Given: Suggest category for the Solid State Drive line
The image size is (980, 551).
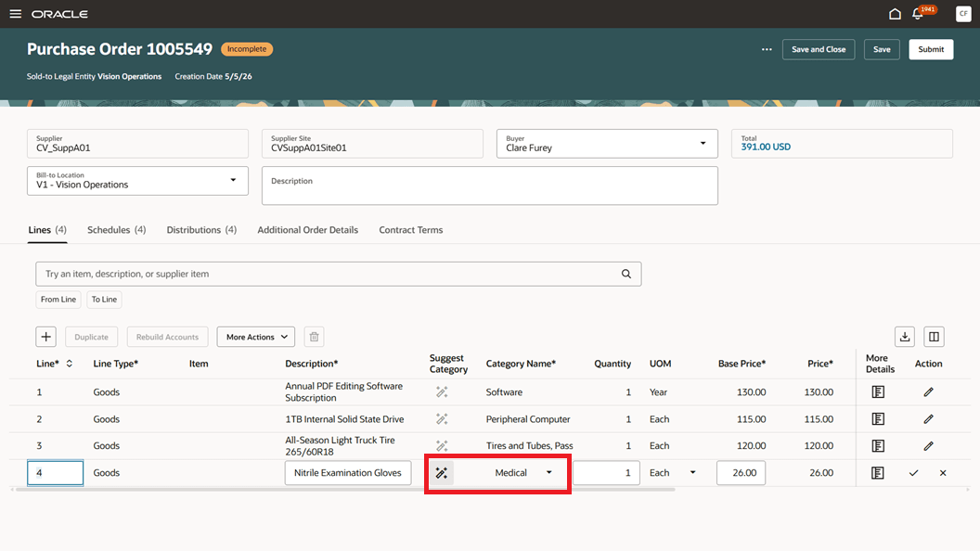Looking at the screenshot, I should pos(441,419).
